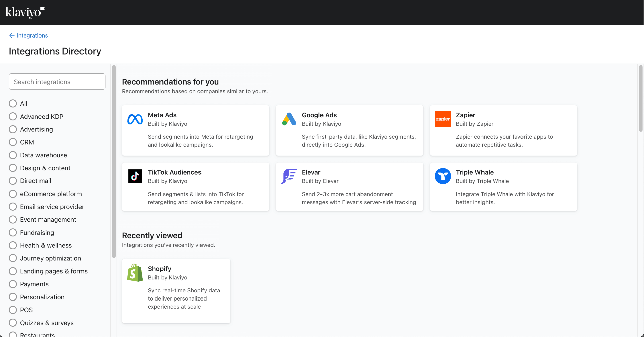Click the Meta Ads infinity logo
644x337 pixels.
point(135,119)
